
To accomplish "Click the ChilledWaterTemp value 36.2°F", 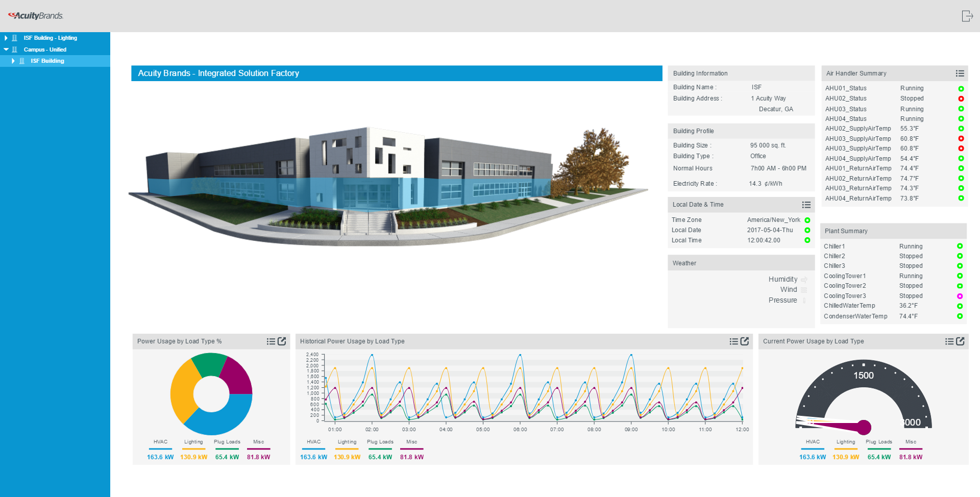I will [908, 306].
